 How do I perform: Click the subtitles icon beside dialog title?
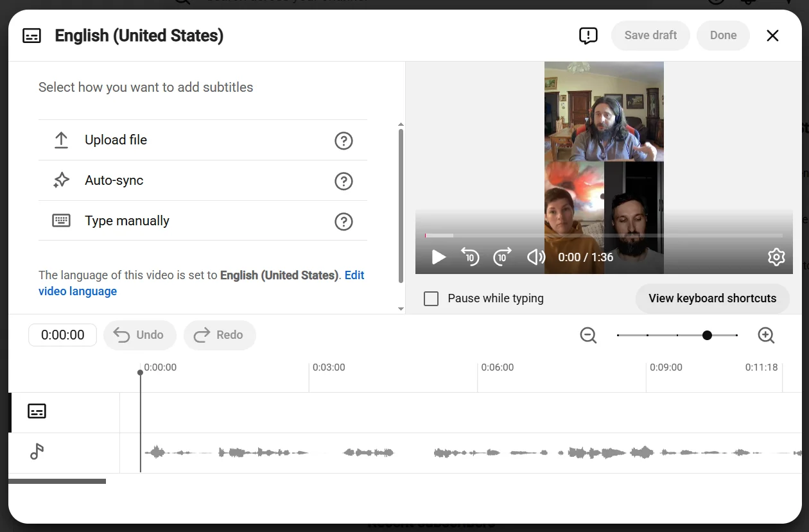pos(32,36)
